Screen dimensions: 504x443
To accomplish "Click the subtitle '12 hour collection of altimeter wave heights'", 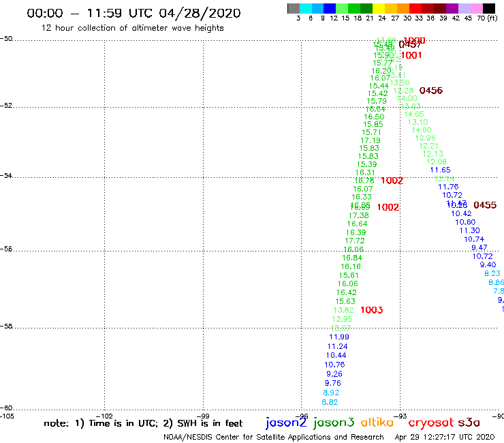I will coord(132,28).
